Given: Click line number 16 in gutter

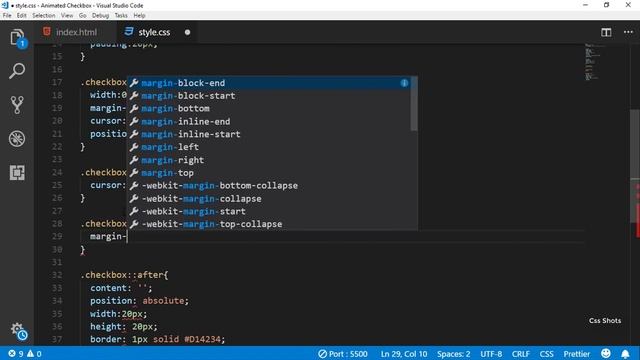Looking at the screenshot, I should point(57,69).
